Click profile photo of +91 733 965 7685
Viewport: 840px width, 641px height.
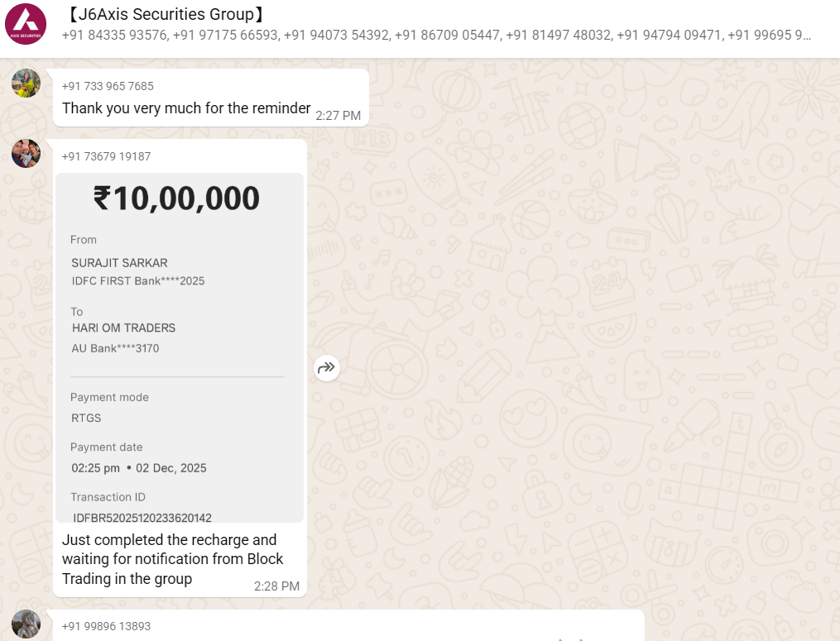[26, 83]
